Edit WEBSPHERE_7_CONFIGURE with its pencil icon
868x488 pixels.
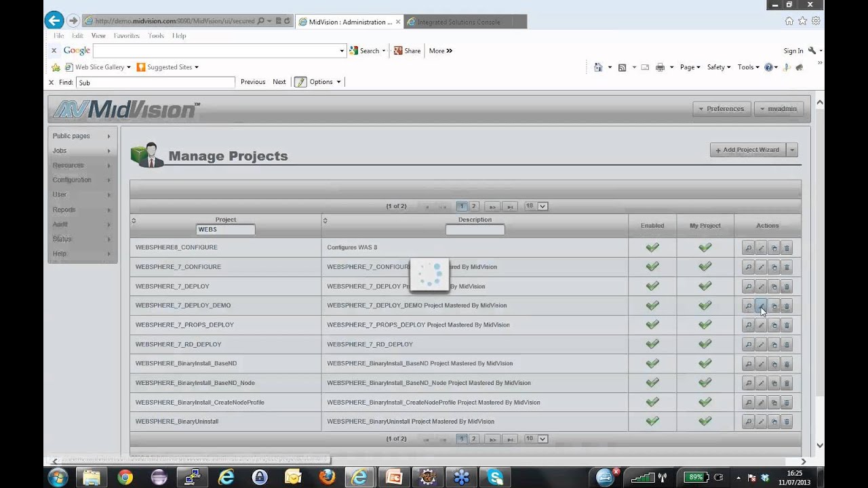click(x=761, y=267)
